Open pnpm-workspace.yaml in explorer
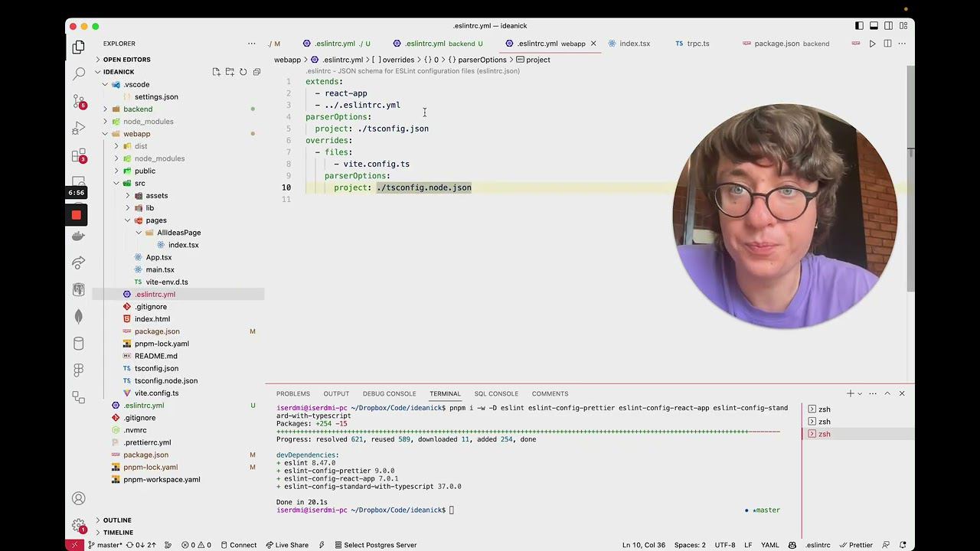 (x=162, y=479)
